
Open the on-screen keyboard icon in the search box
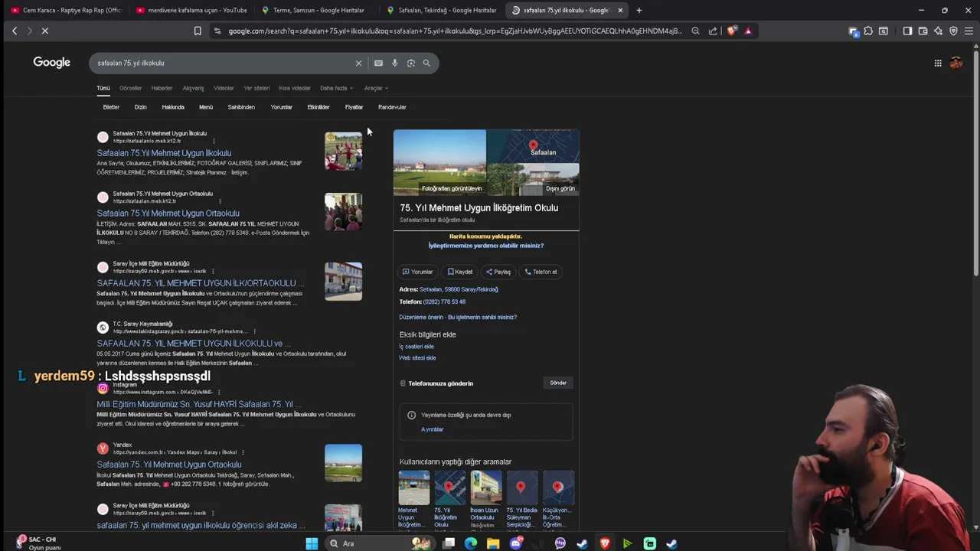pyautogui.click(x=378, y=63)
